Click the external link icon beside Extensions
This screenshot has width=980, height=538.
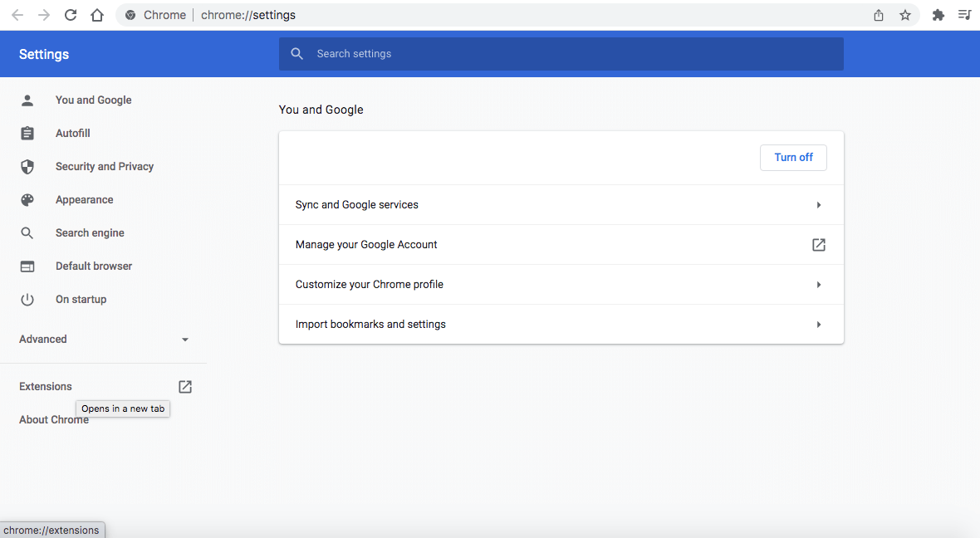(x=185, y=387)
